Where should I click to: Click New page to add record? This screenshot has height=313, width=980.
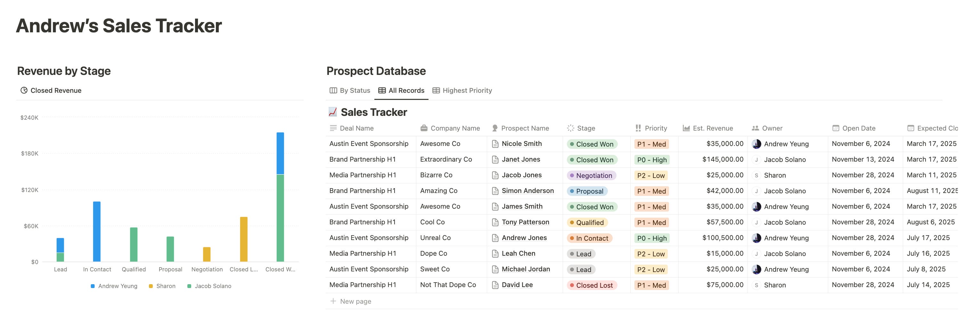(350, 301)
